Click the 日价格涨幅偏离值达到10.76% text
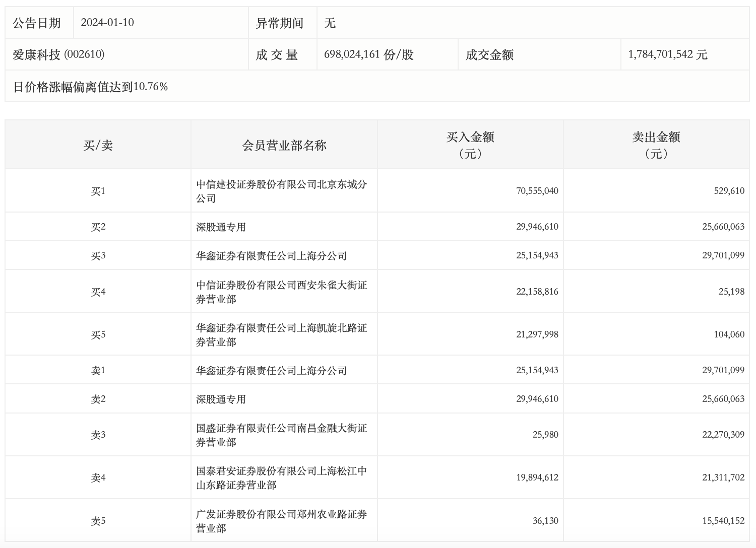The image size is (756, 548). [90, 87]
